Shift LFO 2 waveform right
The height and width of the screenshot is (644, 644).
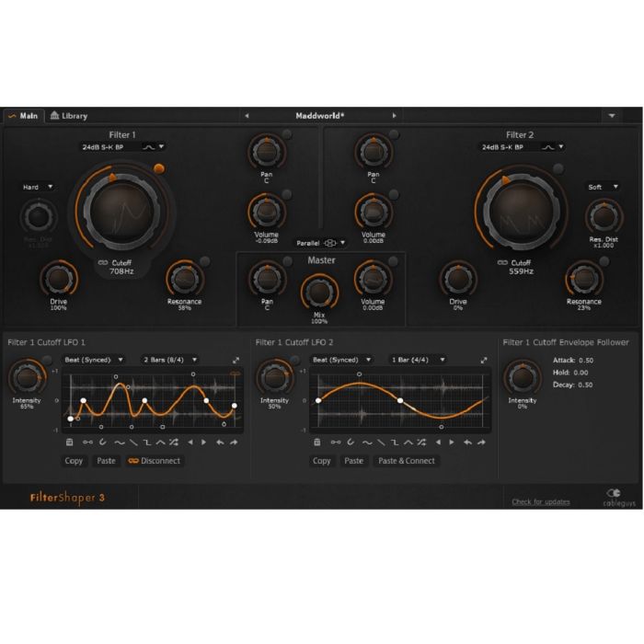(452, 443)
